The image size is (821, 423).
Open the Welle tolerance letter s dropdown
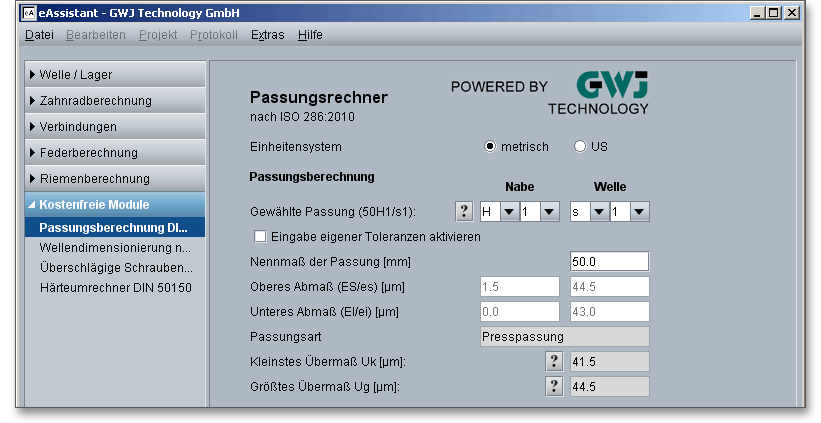[x=598, y=211]
